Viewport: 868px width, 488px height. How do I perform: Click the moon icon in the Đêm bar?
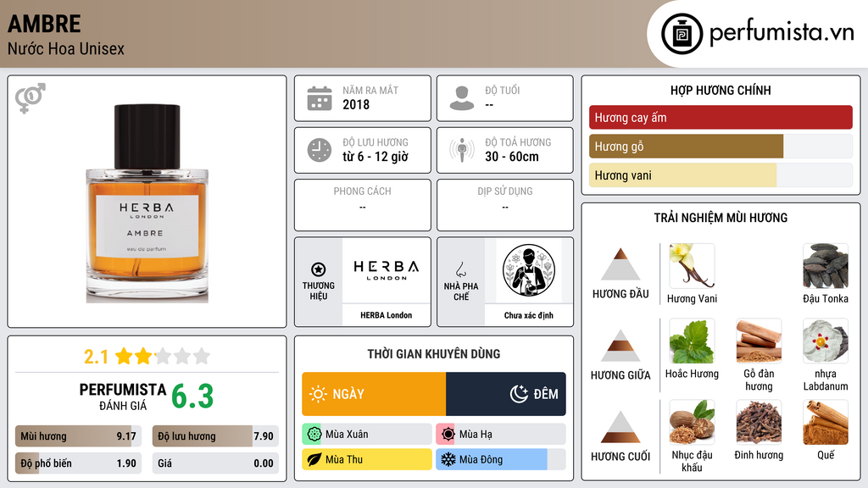pyautogui.click(x=519, y=394)
